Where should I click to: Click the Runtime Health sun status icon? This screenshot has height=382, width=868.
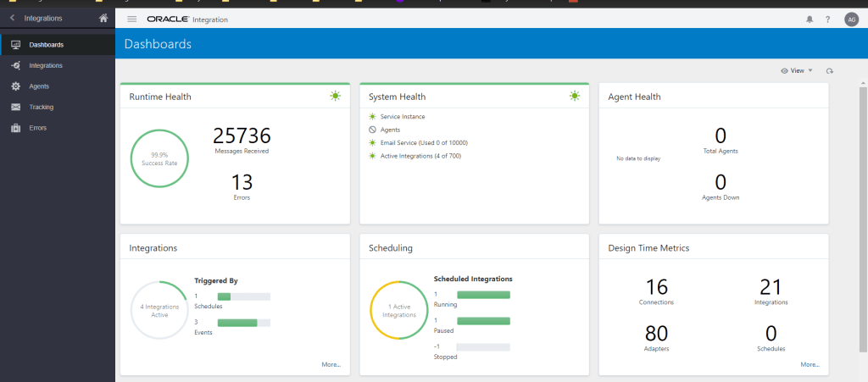pyautogui.click(x=336, y=97)
